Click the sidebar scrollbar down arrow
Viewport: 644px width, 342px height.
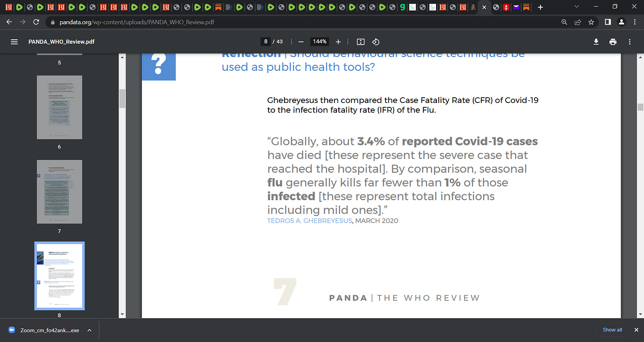122,314
